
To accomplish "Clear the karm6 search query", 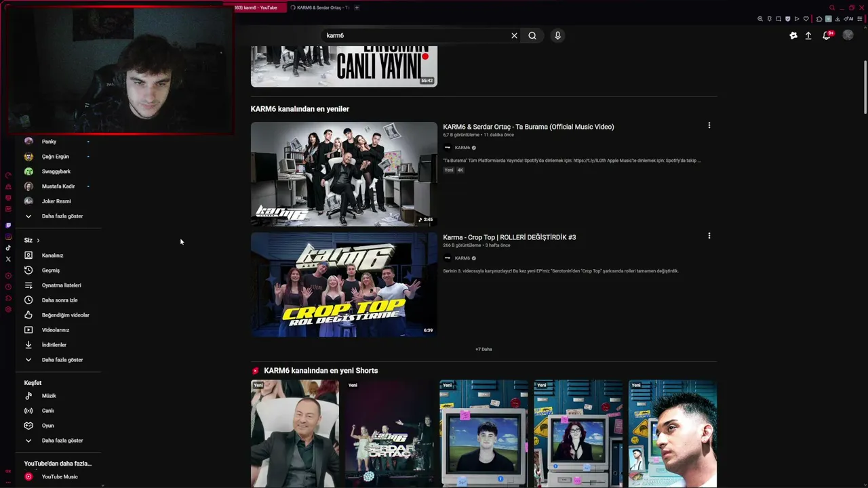I will 514,36.
